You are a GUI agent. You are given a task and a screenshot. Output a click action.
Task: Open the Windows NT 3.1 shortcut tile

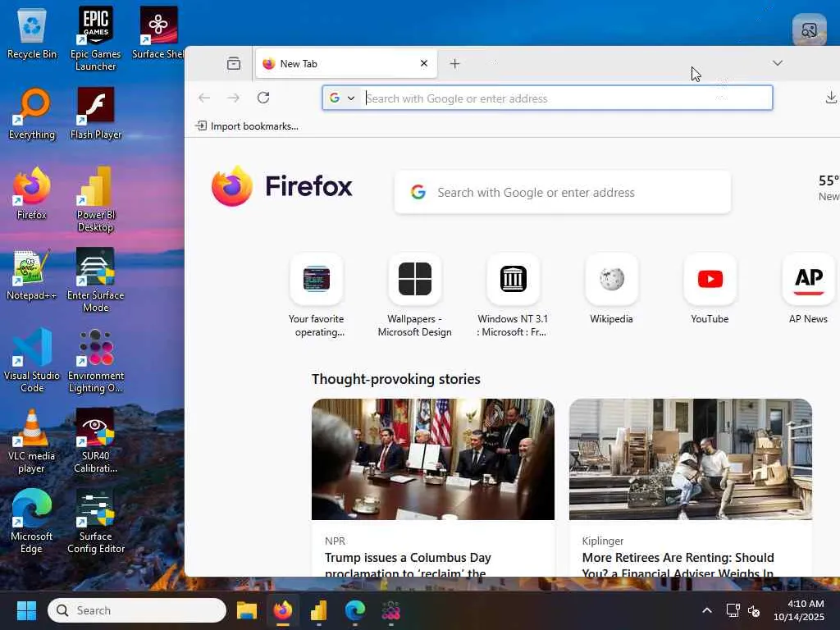513,295
